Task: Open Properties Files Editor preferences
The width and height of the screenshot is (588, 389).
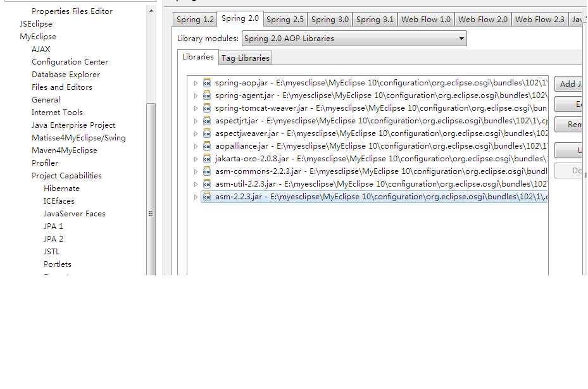Action: (x=72, y=11)
